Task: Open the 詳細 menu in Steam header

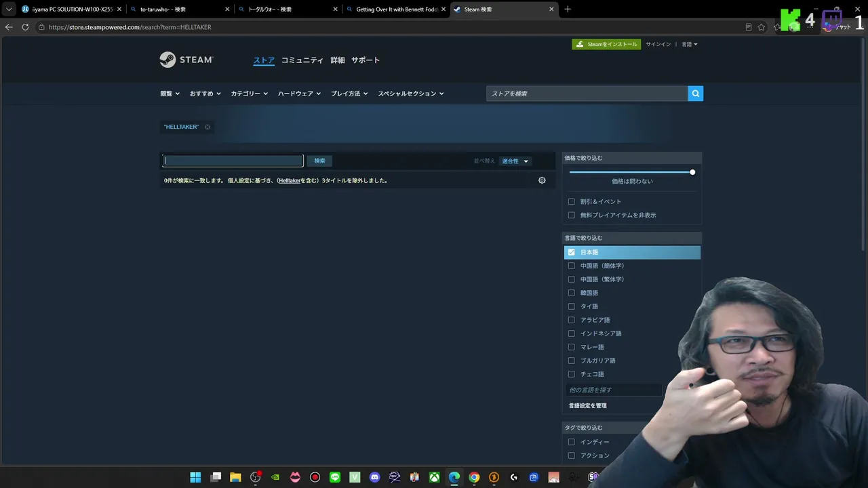Action: [338, 60]
